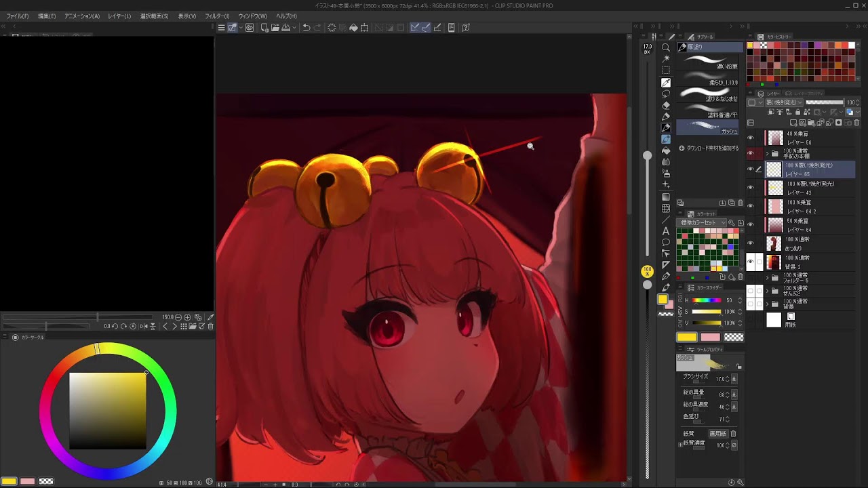This screenshot has width=868, height=488.
Task: Select the レイヤー 64 layer thumbnail
Action: 774,225
